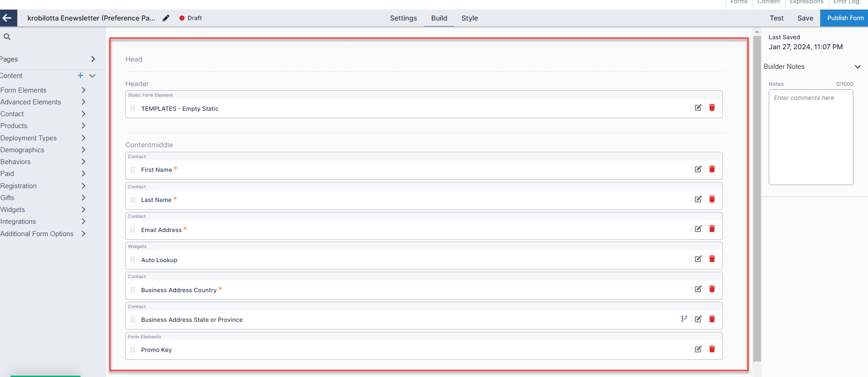Screen dimensions: 868x377
Task: Grab the drag handle for Last Name
Action: [133, 200]
